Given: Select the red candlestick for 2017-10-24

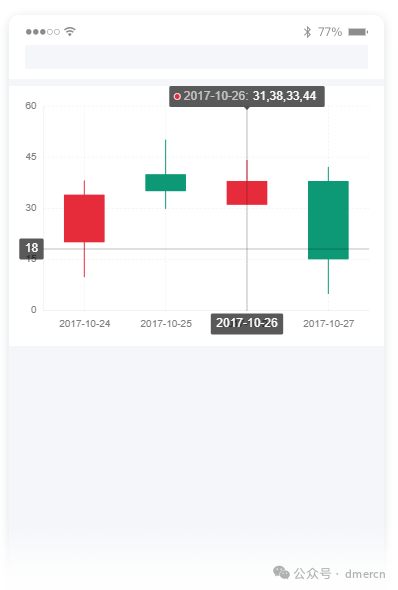Looking at the screenshot, I should point(84,218).
